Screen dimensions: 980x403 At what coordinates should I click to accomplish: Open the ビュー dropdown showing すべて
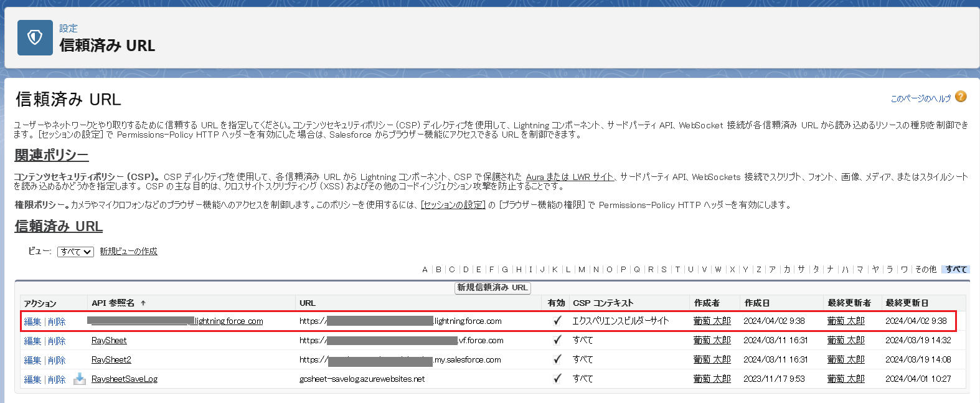[75, 252]
